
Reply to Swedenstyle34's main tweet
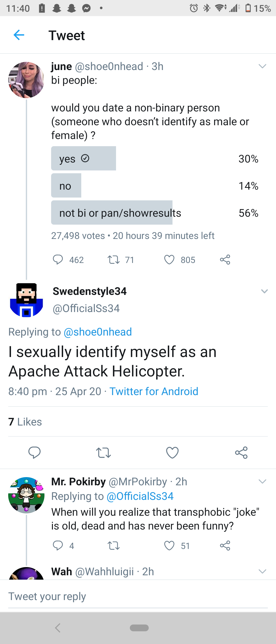point(34,453)
